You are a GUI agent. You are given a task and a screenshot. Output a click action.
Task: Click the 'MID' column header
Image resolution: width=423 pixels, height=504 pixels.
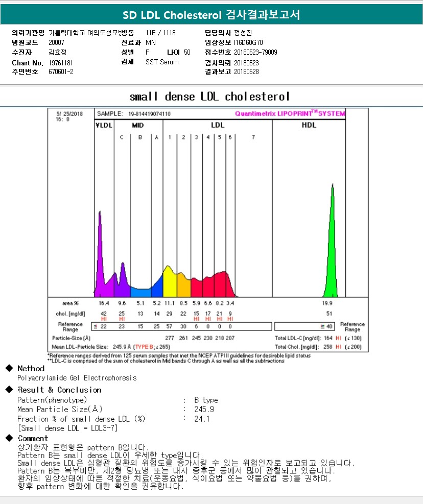click(137, 125)
